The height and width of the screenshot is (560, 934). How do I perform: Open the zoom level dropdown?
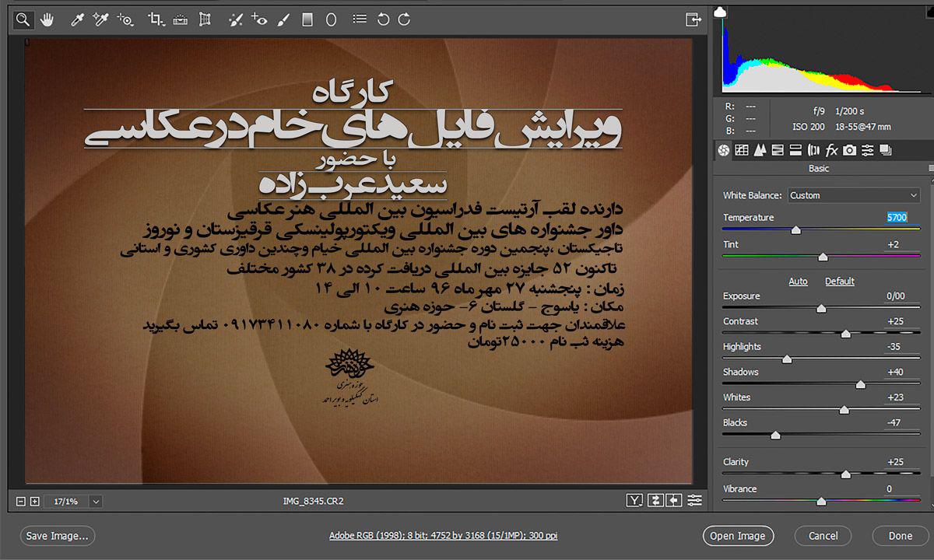coord(96,502)
